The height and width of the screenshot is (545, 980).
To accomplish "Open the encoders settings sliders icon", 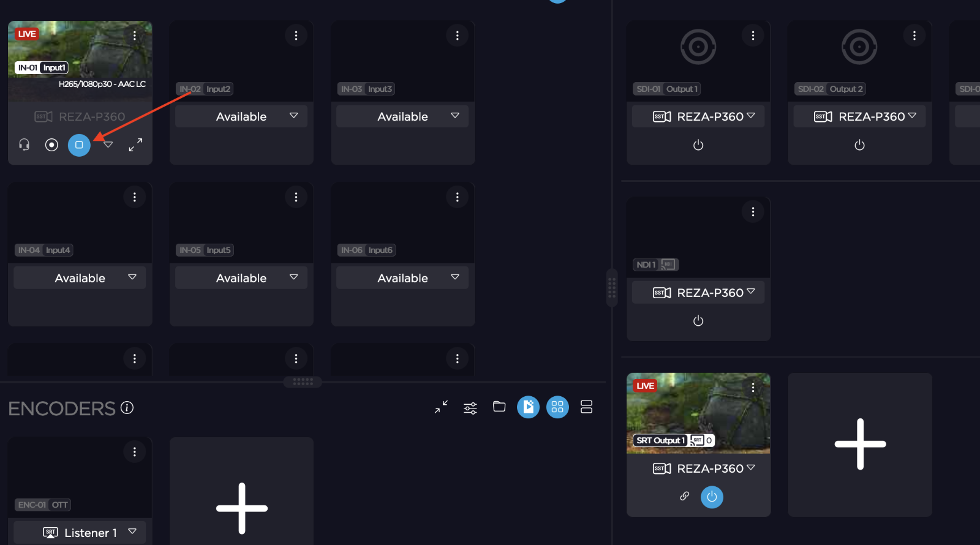I will coord(470,408).
